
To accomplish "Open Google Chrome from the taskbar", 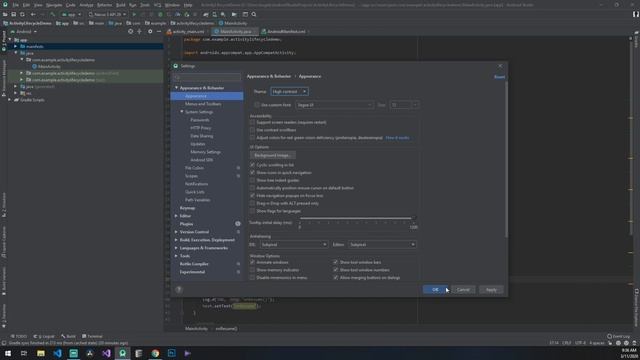I will point(155,353).
